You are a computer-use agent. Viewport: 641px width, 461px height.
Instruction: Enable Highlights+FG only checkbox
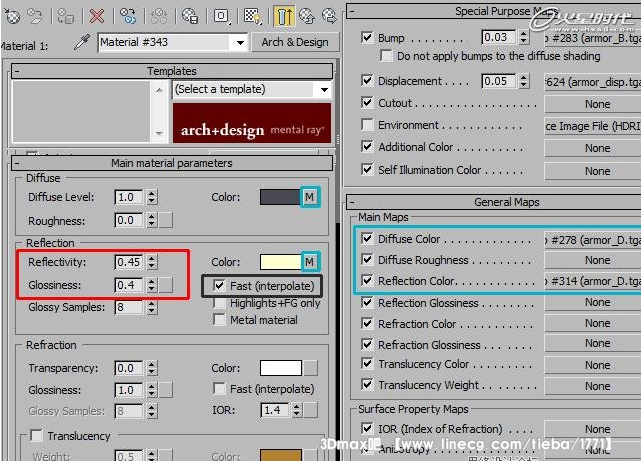coord(220,303)
